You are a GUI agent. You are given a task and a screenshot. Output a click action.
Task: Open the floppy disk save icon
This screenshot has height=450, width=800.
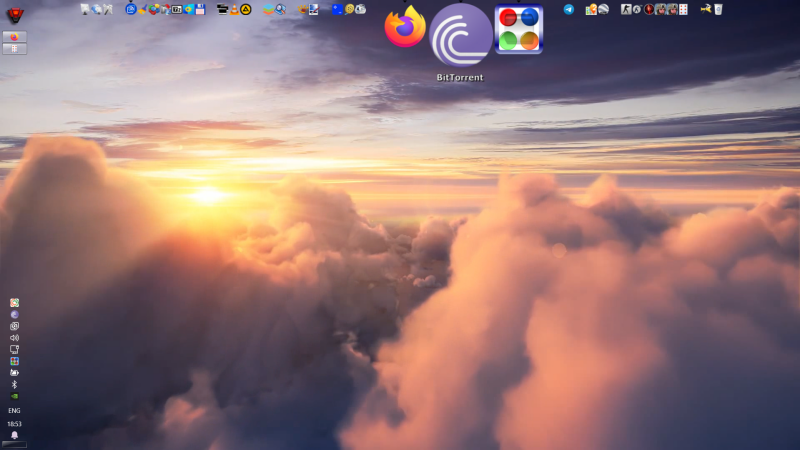pos(200,9)
